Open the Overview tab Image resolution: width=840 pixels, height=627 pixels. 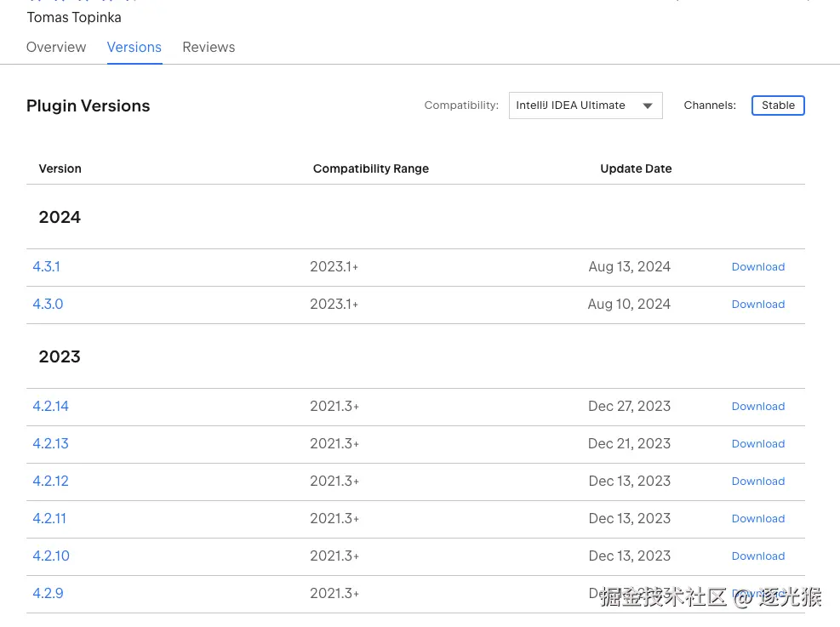(x=56, y=47)
